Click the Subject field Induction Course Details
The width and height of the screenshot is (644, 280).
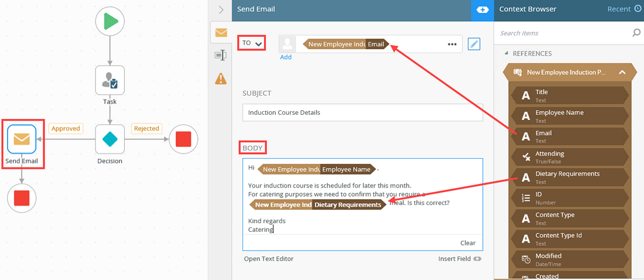tap(362, 112)
